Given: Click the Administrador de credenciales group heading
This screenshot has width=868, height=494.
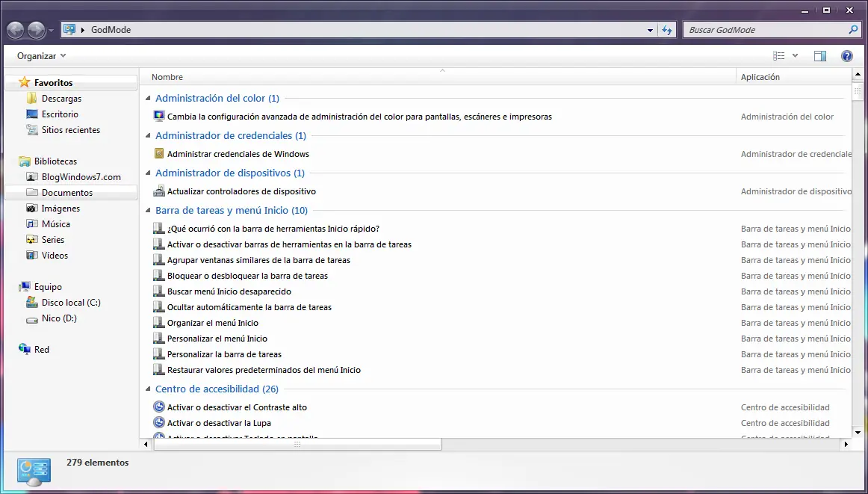Looking at the screenshot, I should (230, 136).
